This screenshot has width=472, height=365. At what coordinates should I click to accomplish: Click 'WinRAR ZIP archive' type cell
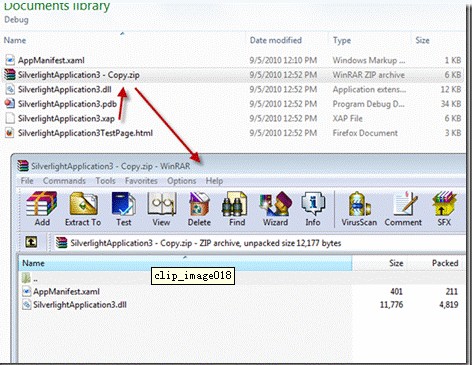click(369, 75)
